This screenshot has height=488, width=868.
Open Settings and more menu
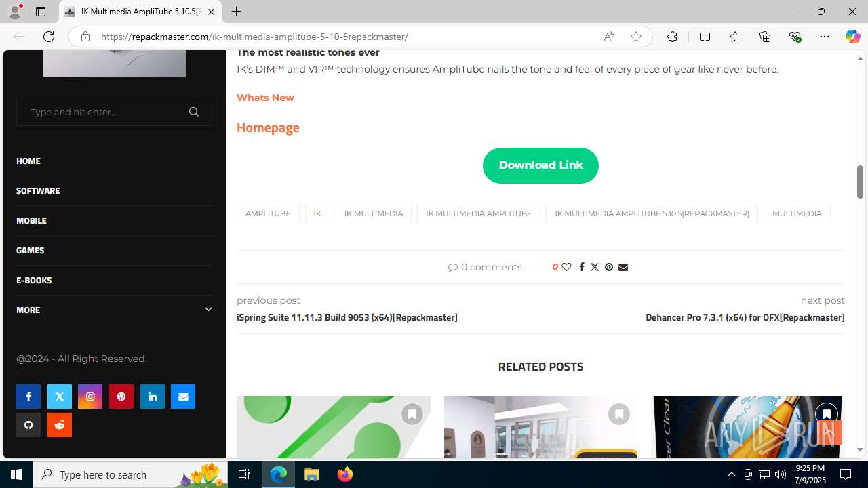tap(825, 37)
